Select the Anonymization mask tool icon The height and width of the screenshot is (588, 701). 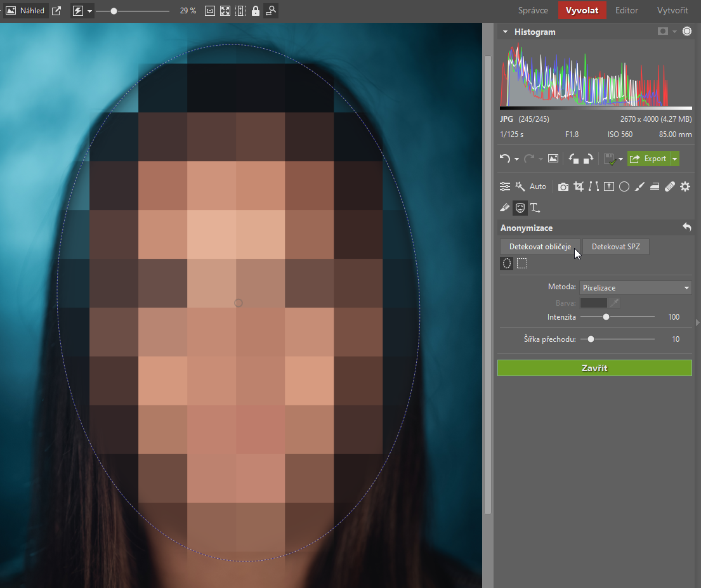pos(520,207)
